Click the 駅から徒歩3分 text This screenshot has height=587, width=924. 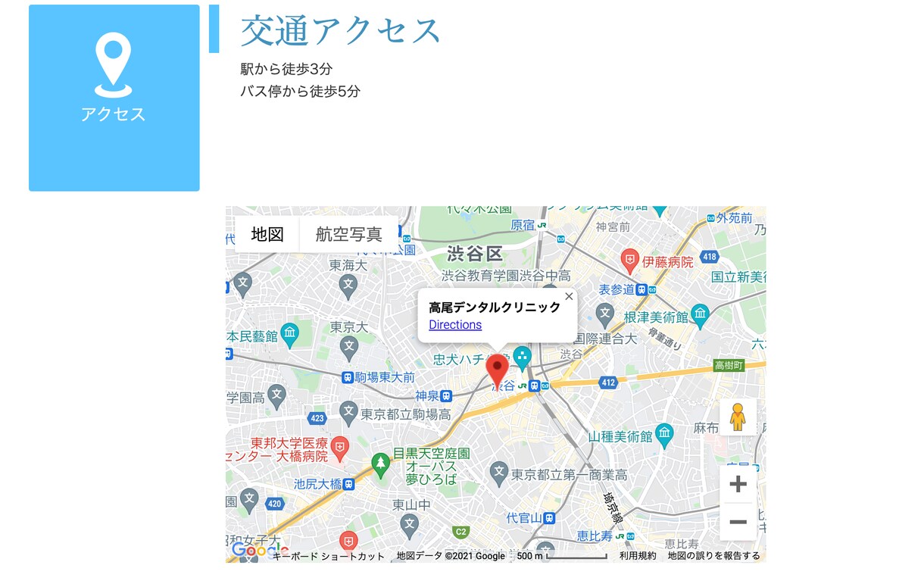coord(286,69)
